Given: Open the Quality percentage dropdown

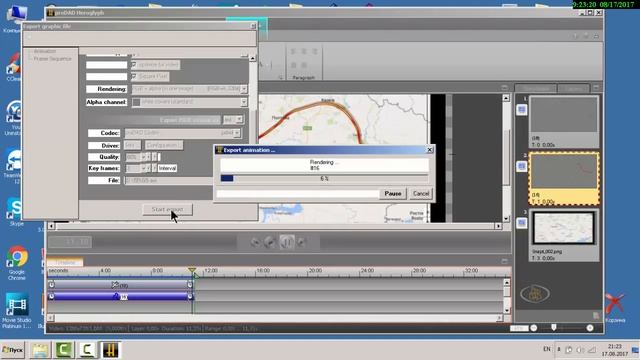Looking at the screenshot, I should coord(144,157).
